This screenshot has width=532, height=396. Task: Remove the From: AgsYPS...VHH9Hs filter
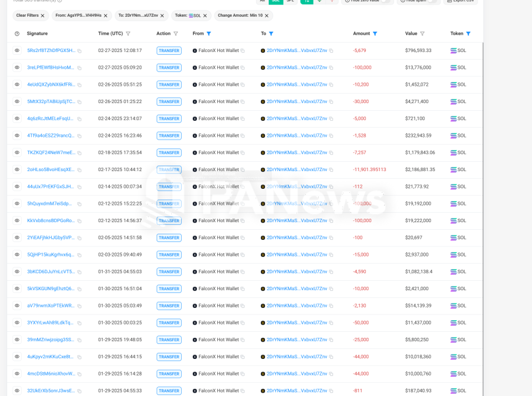pyautogui.click(x=105, y=16)
